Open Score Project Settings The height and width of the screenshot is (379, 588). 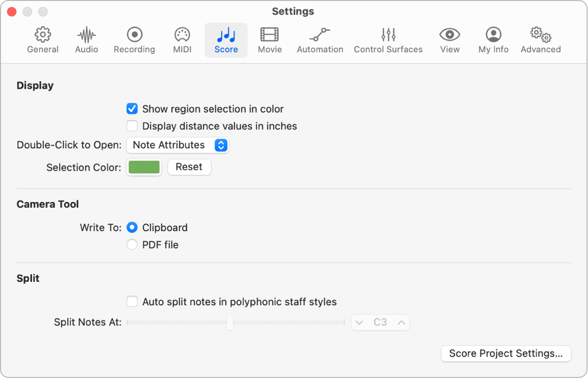coord(505,353)
